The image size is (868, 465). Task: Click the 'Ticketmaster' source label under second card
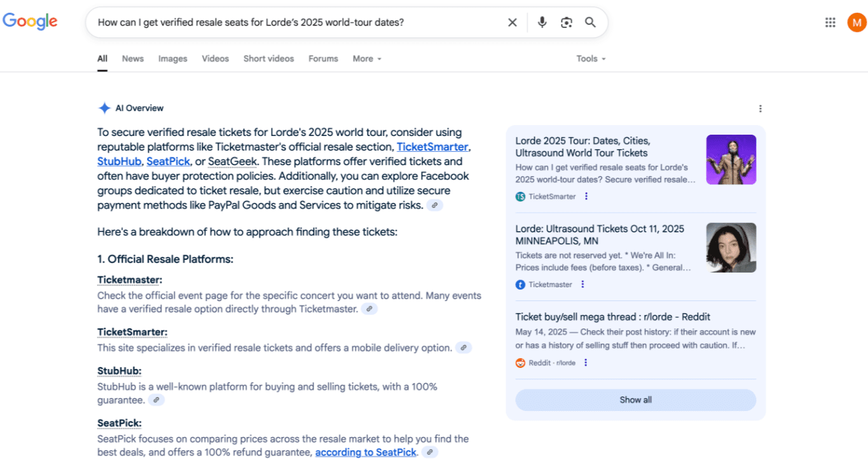551,285
